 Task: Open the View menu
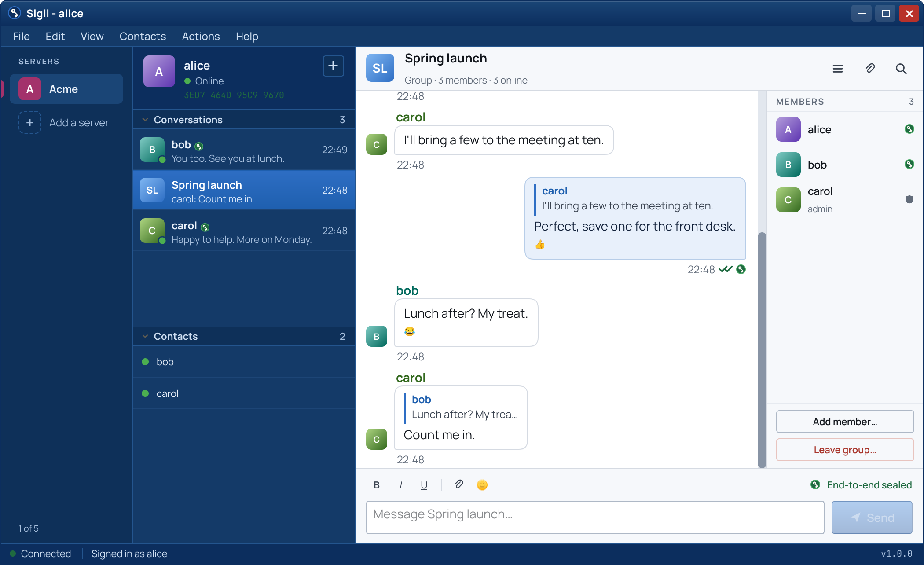click(x=92, y=36)
